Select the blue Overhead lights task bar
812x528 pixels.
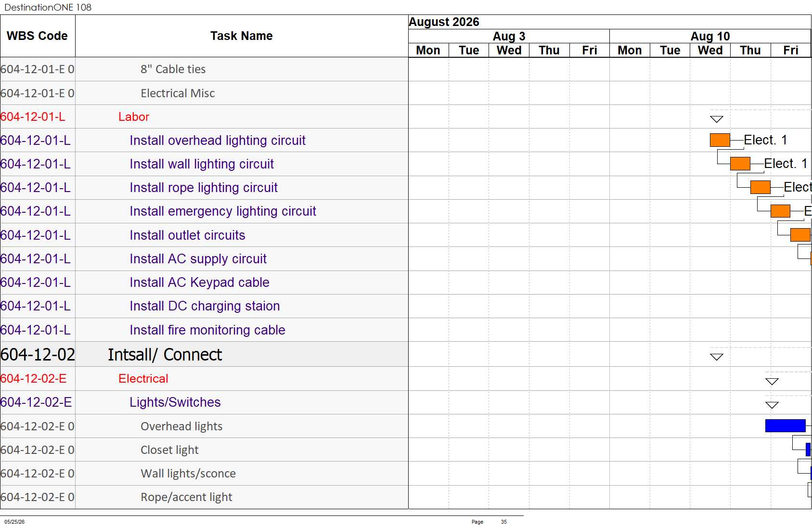(x=786, y=425)
